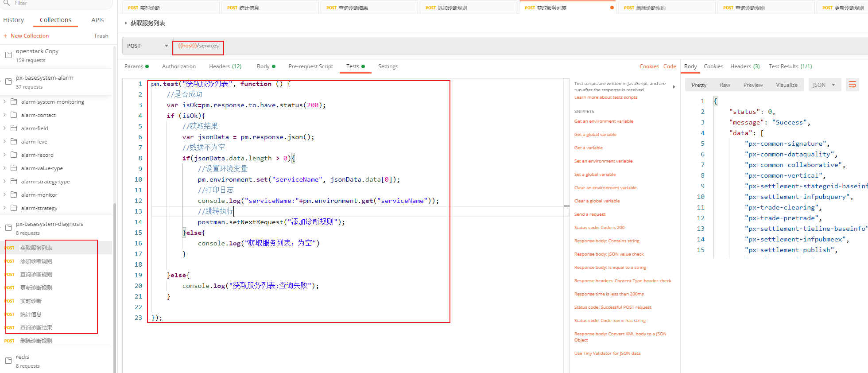Click the alarm-contact folder icon
The width and height of the screenshot is (868, 373).
point(14,115)
